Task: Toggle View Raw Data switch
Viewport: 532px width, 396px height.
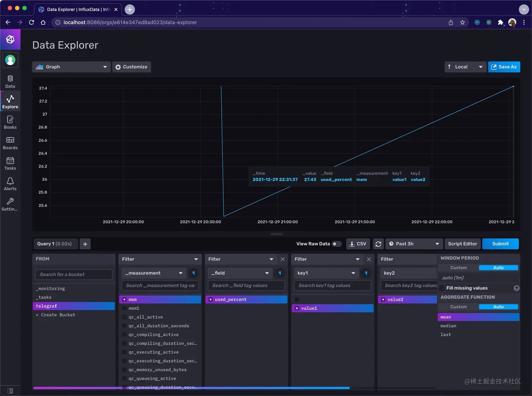Action: [337, 244]
